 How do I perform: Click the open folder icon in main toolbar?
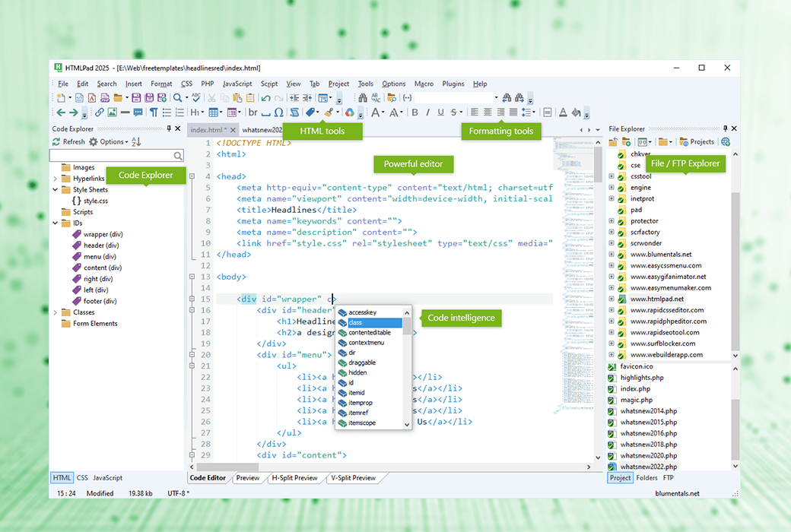coord(118,98)
